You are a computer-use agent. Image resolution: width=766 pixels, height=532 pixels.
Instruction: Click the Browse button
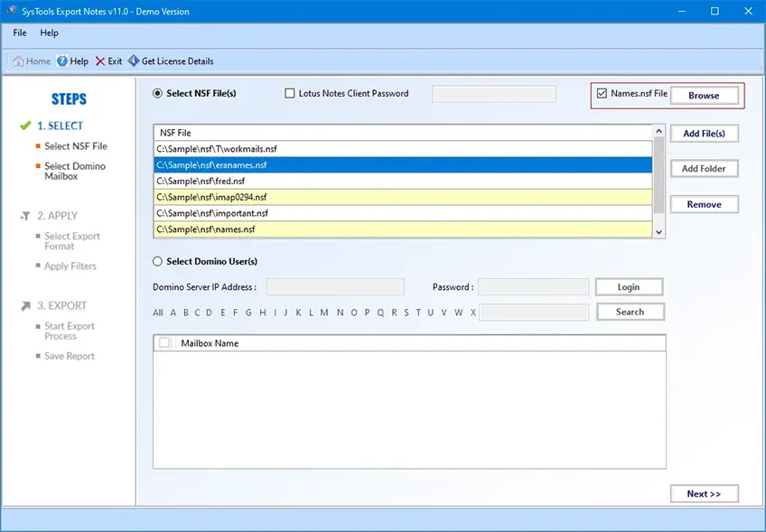(704, 95)
